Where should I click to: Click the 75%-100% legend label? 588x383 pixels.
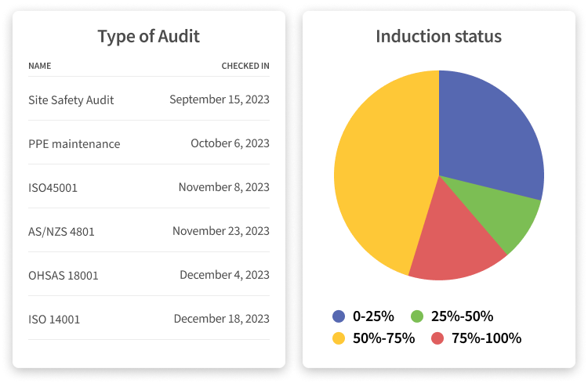coord(486,338)
